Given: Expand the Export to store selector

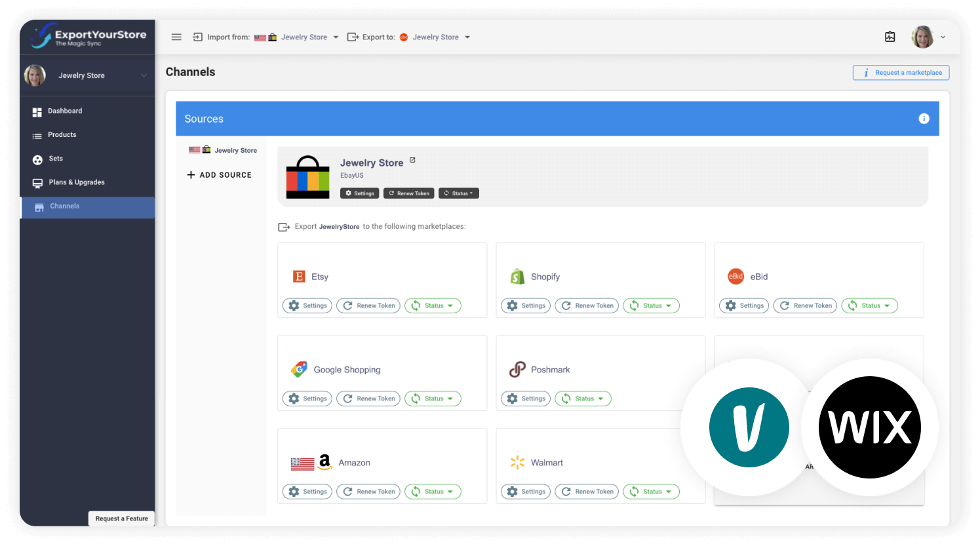Looking at the screenshot, I should click(x=468, y=37).
